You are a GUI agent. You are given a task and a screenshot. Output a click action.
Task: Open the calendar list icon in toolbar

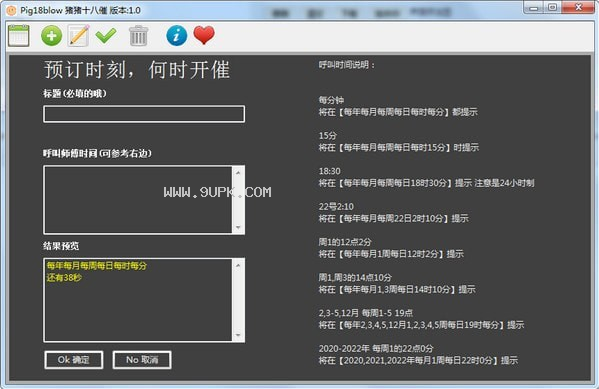tap(18, 36)
